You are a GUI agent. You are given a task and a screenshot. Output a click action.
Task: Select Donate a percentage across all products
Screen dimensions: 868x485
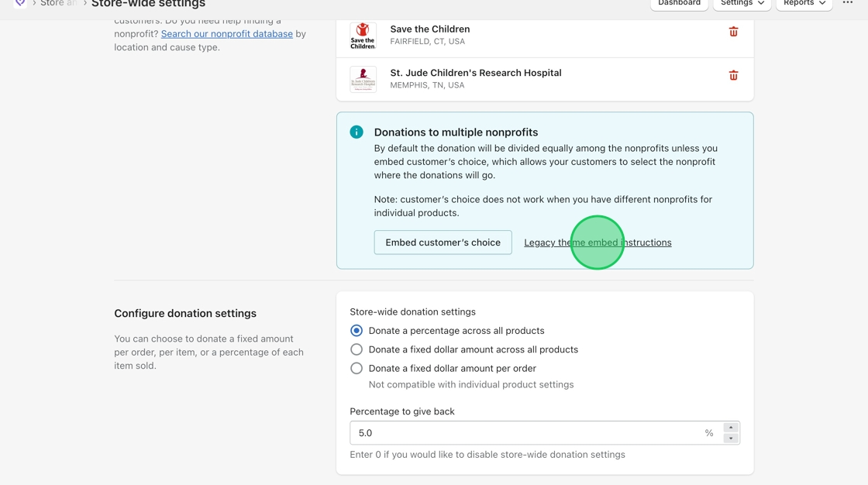tap(356, 331)
